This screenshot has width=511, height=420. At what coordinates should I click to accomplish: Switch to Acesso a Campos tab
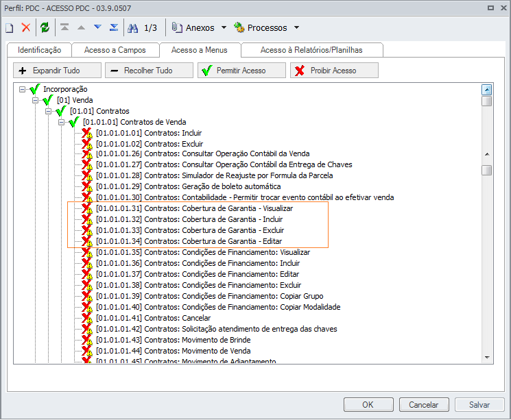pos(115,50)
